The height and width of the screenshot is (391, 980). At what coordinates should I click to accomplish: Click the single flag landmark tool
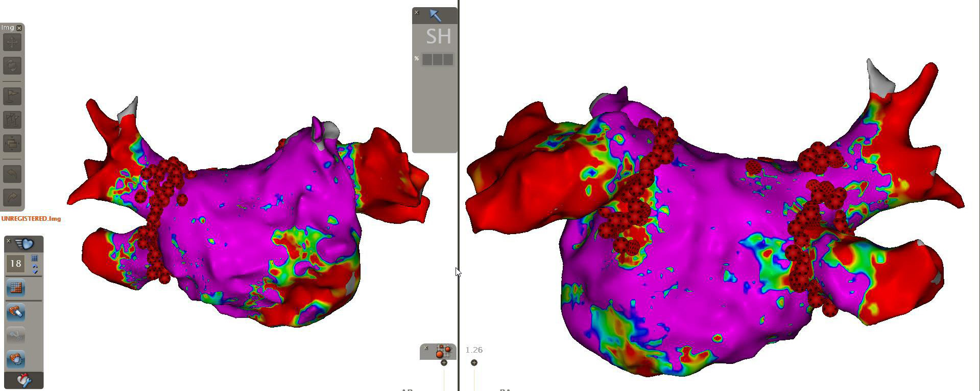coord(12,96)
